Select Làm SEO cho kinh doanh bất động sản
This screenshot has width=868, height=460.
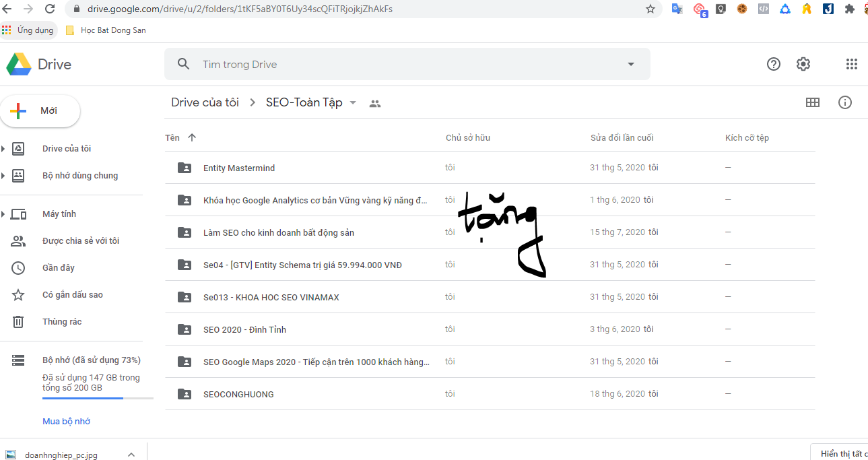[279, 232]
